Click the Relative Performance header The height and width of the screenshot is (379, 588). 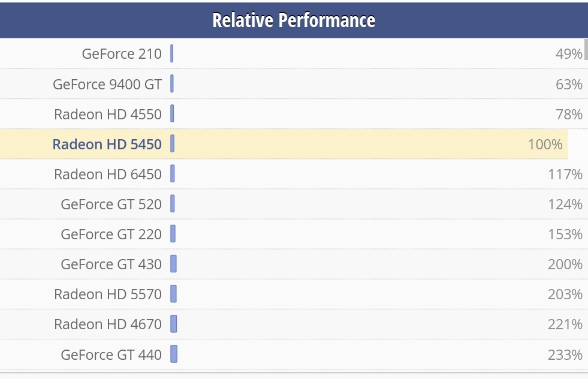[x=294, y=20]
